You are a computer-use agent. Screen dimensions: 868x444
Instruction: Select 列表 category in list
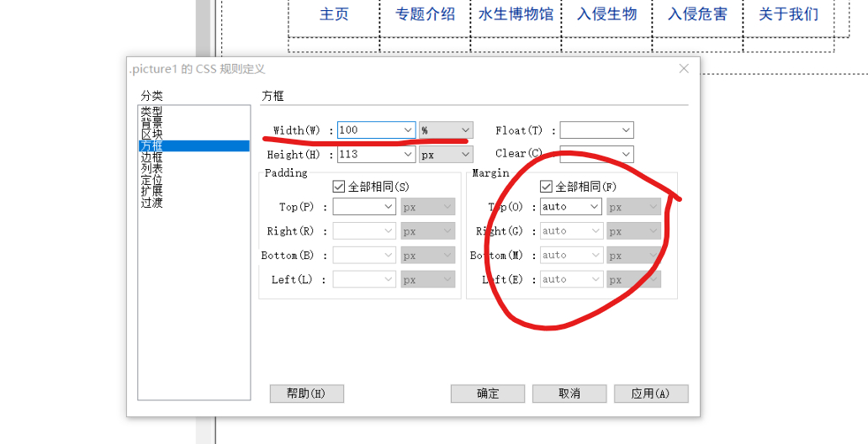pos(193,168)
